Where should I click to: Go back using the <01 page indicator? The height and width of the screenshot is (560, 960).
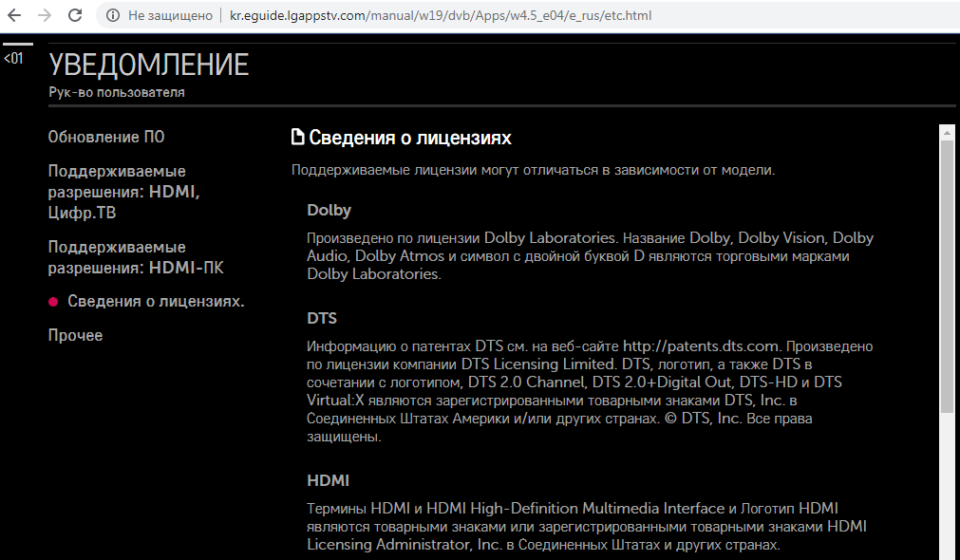tap(14, 59)
